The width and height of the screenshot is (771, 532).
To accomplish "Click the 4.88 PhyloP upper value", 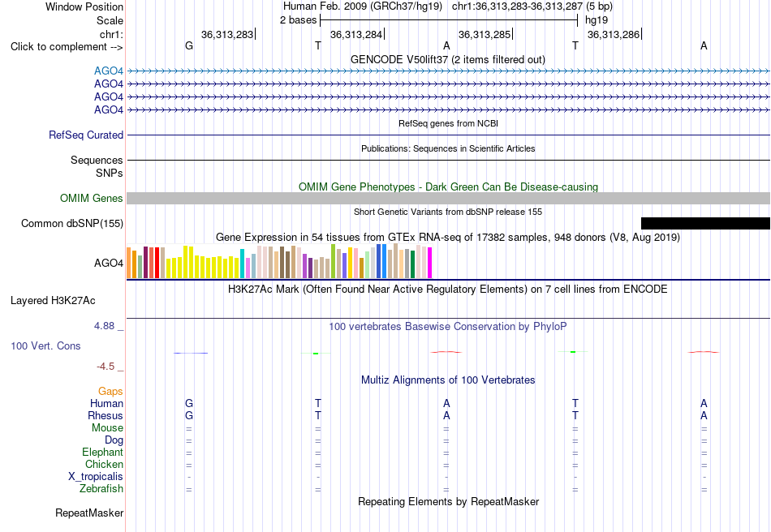I will point(104,326).
